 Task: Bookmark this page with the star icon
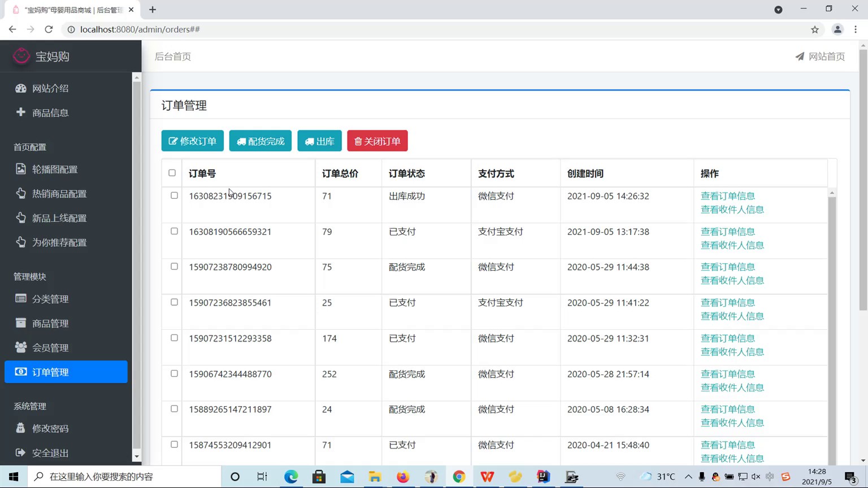click(x=815, y=29)
